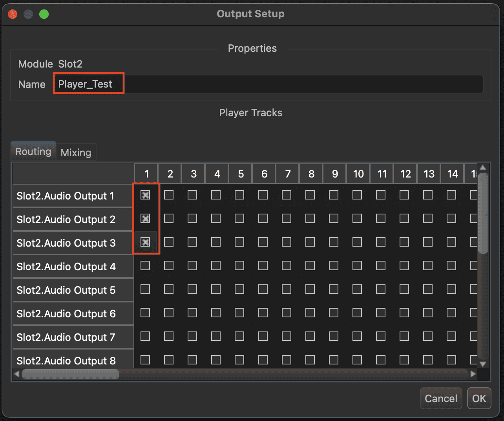
Task: Route Audio Output 1 to track 2
Action: click(169, 195)
